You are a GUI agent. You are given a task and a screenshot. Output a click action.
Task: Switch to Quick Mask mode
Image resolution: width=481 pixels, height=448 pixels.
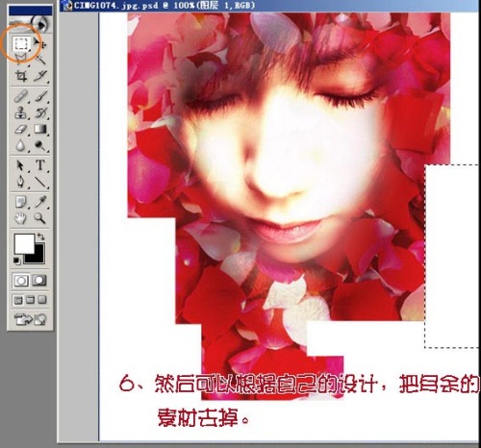coord(39,281)
